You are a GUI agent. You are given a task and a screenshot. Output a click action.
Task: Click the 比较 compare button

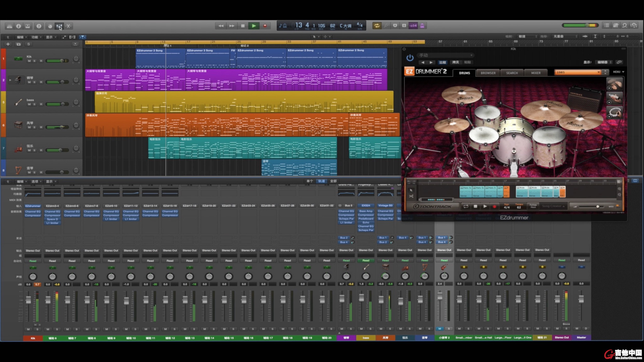click(x=442, y=62)
